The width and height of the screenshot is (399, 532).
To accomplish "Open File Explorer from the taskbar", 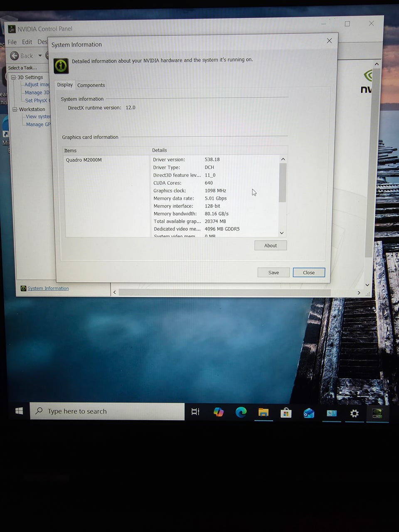I will [264, 412].
